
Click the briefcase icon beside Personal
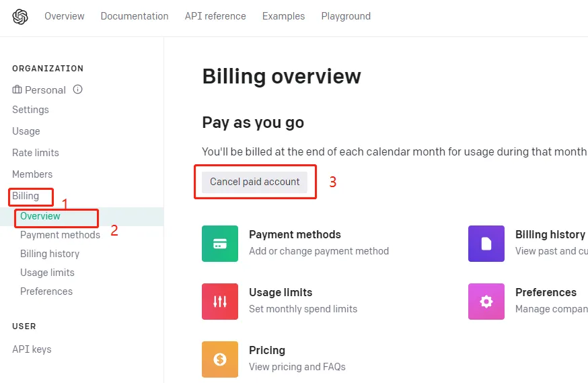click(x=17, y=90)
